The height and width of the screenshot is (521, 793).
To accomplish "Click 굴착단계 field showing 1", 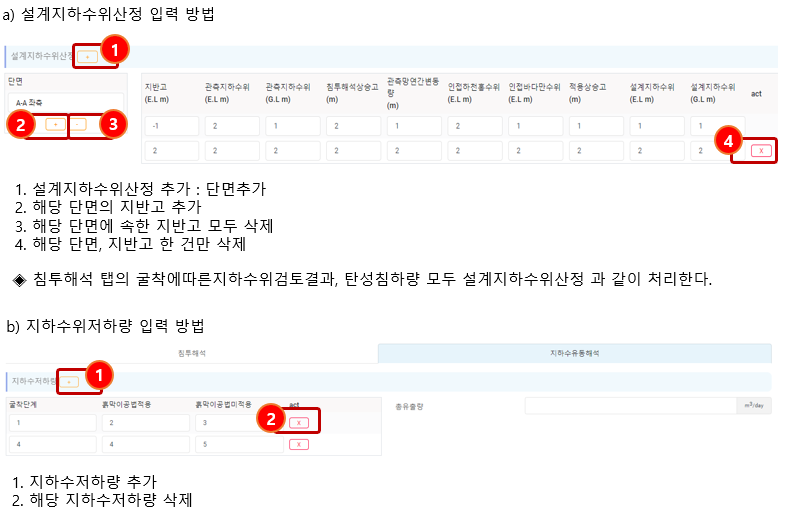I will pos(53,423).
